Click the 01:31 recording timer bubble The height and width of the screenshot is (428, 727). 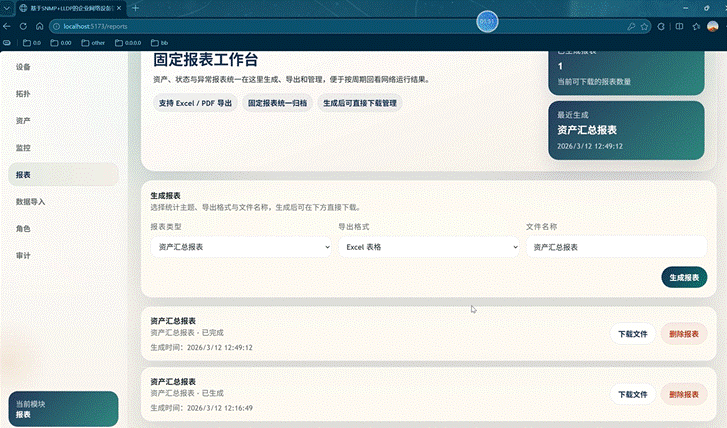[x=487, y=21]
